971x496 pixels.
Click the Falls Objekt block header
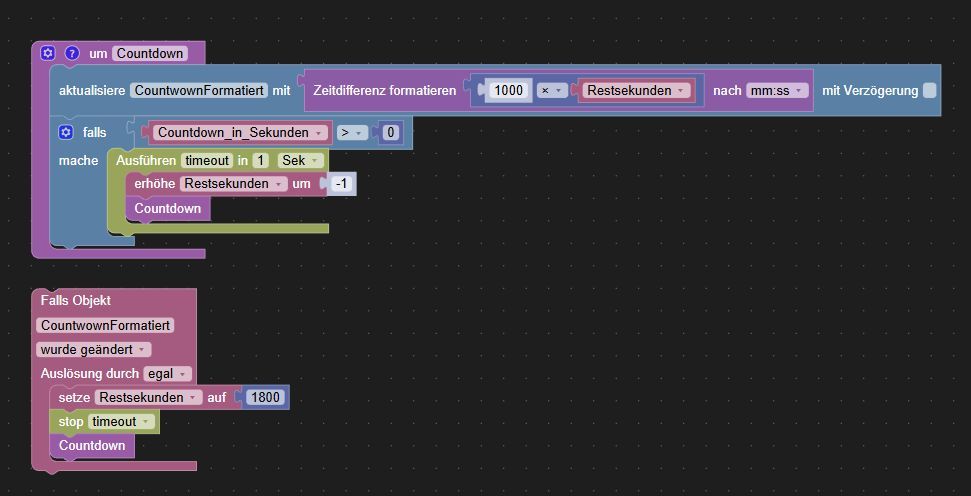76,300
